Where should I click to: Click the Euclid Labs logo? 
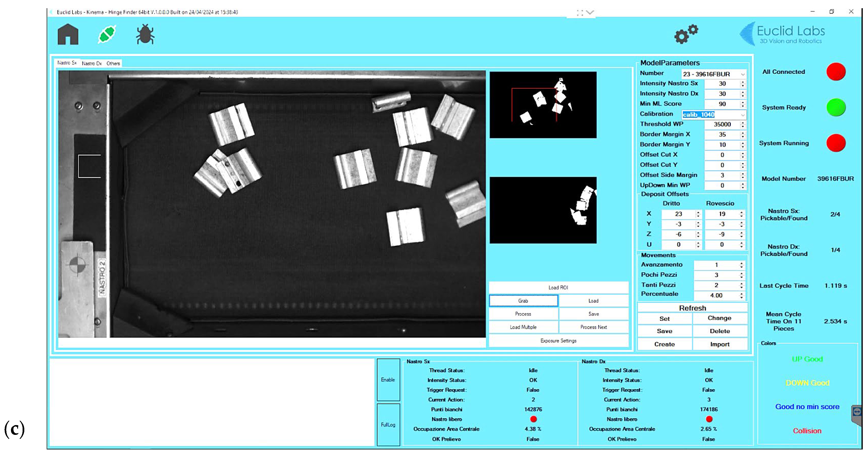pyautogui.click(x=782, y=34)
